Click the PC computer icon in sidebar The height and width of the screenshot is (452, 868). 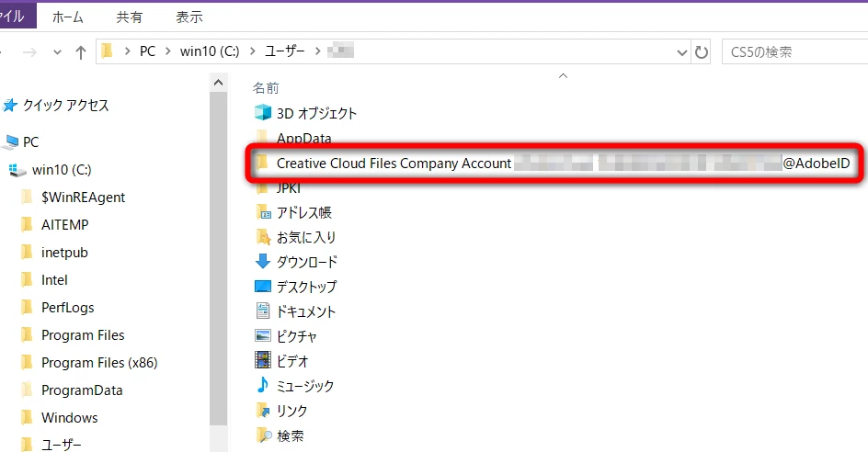pos(10,142)
